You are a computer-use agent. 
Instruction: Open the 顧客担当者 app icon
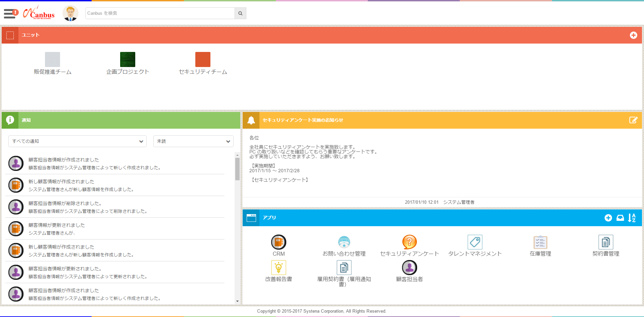point(409,267)
